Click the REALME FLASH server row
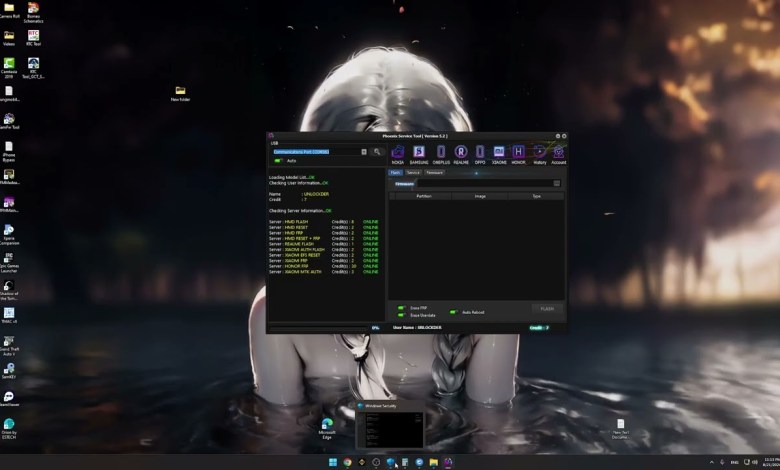 pos(324,244)
